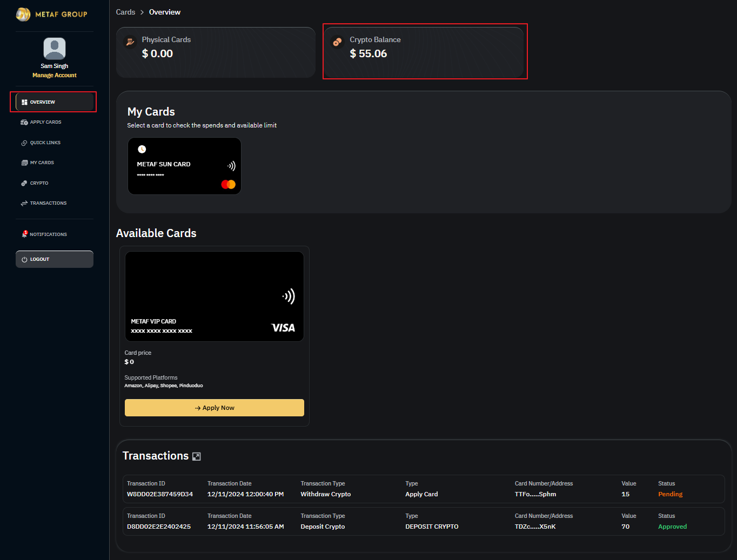Click the clock icon on Metaf Sun Card
The width and height of the screenshot is (737, 560).
142,149
